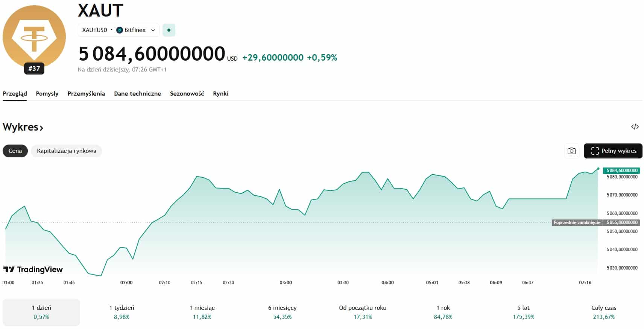Click the green market status indicator
644x329 pixels.
coord(169,30)
